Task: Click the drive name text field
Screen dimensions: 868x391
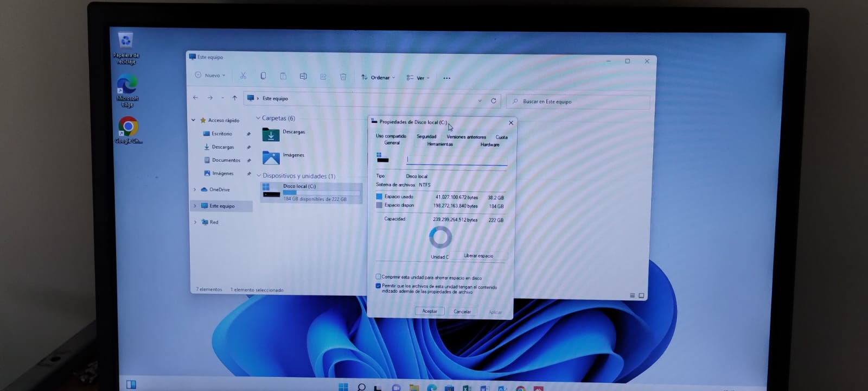Action: pyautogui.click(x=457, y=160)
